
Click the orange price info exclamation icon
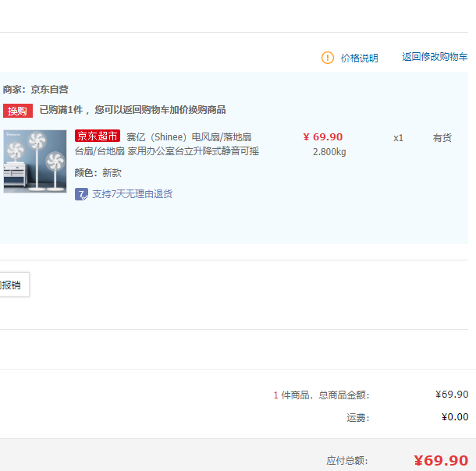coord(327,58)
